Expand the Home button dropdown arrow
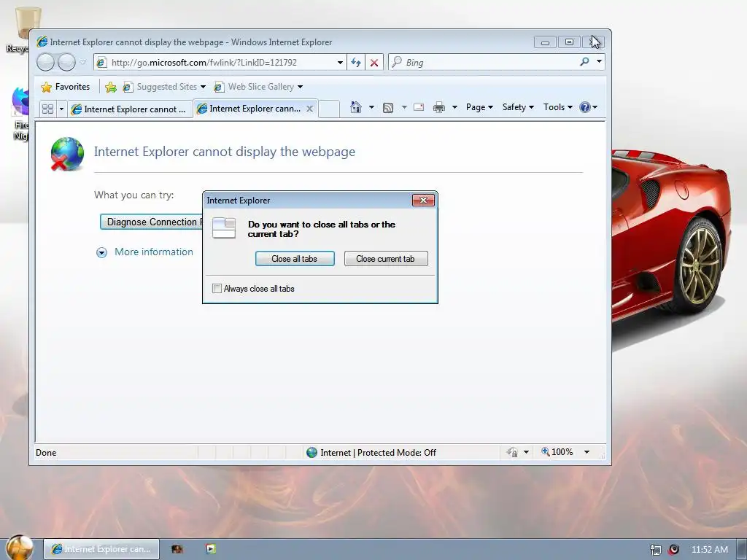Image resolution: width=747 pixels, height=560 pixels. 371,107
